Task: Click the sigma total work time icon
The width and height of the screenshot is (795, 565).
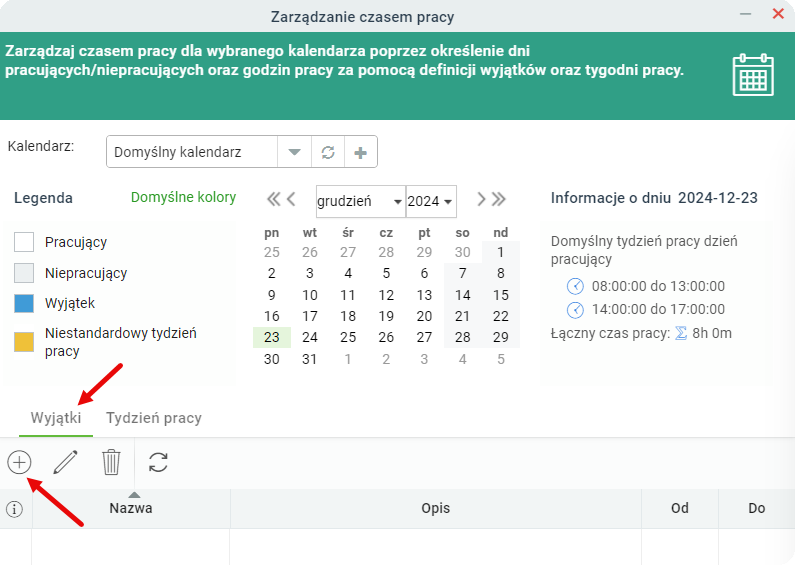Action: (681, 333)
